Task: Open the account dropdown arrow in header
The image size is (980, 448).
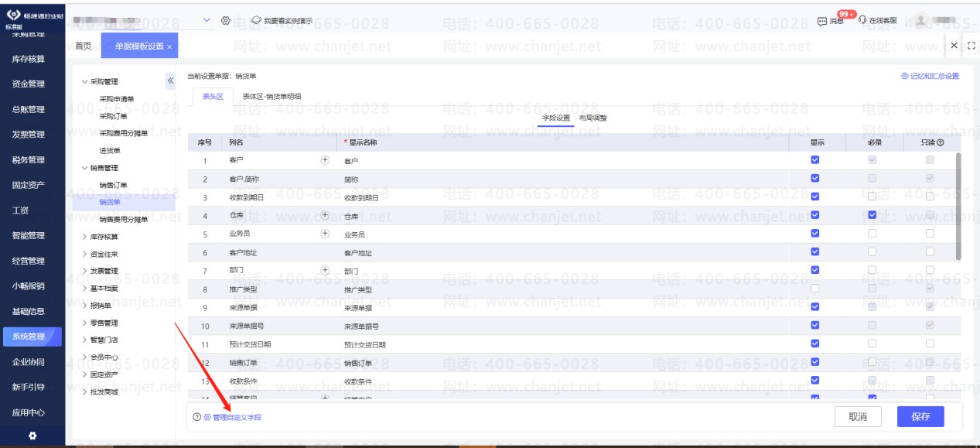Action: [207, 20]
